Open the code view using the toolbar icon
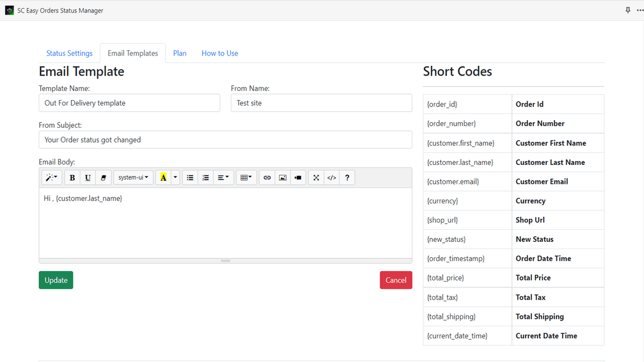 pyautogui.click(x=332, y=177)
